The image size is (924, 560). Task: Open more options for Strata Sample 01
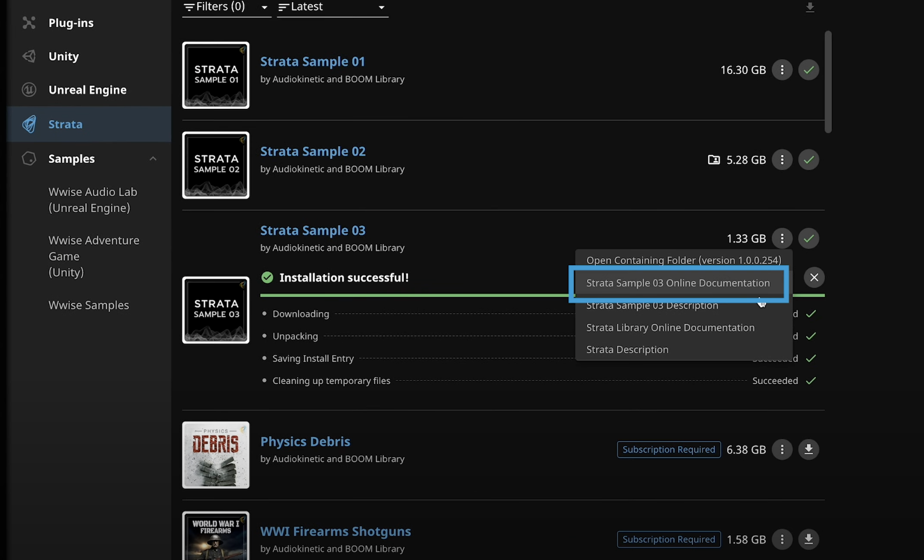point(782,70)
